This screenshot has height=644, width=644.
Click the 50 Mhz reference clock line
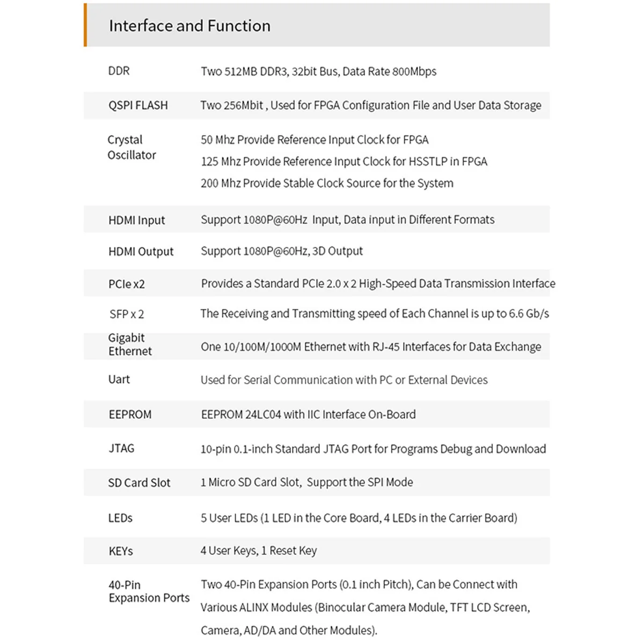(x=314, y=140)
